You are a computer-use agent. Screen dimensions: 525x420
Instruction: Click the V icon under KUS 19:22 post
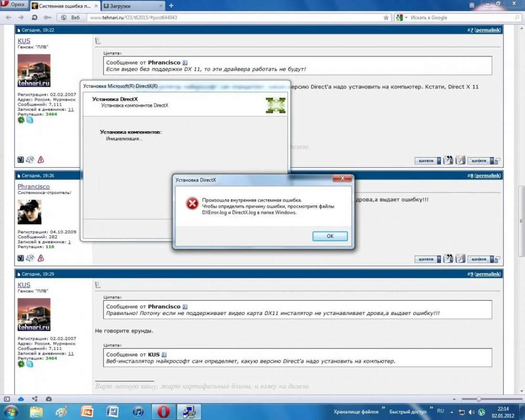21,160
